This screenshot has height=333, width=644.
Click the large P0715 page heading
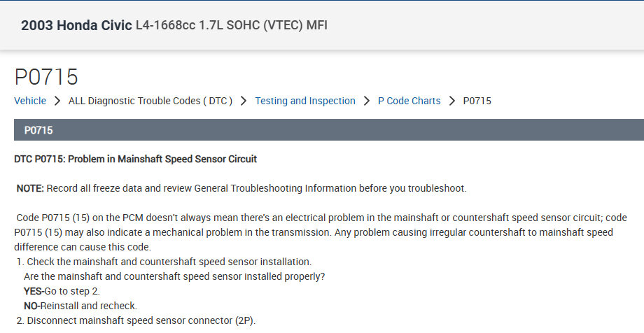click(46, 76)
